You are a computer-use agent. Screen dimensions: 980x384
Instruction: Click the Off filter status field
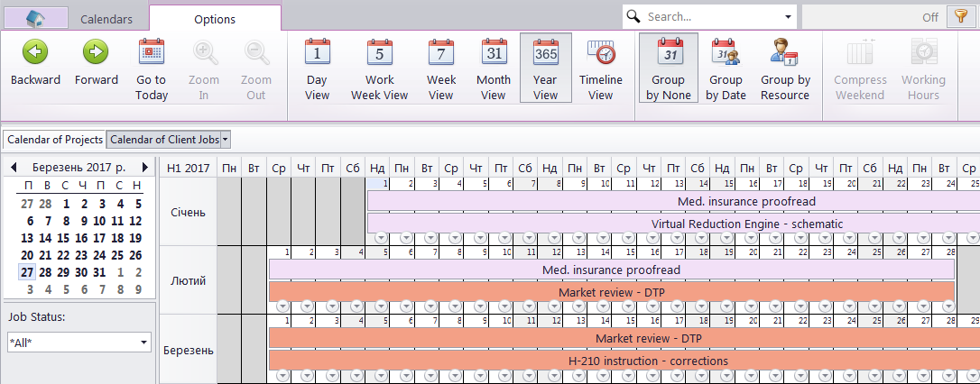[874, 17]
